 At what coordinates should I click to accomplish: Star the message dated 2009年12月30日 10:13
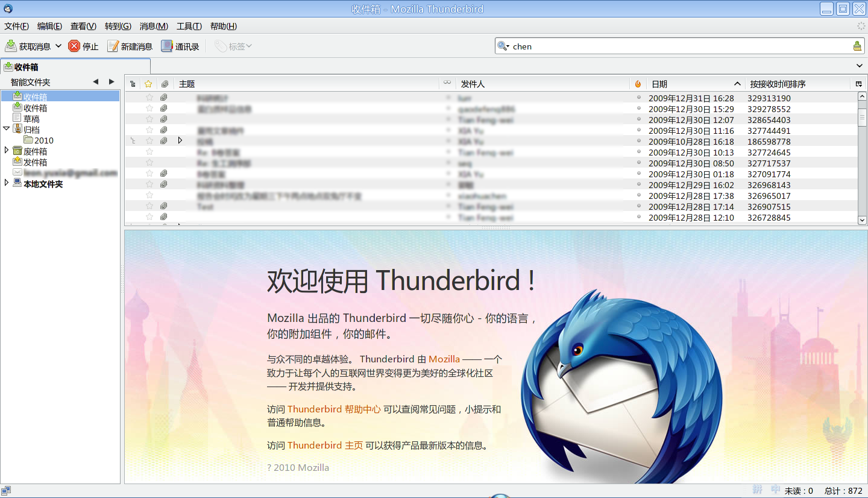[149, 152]
